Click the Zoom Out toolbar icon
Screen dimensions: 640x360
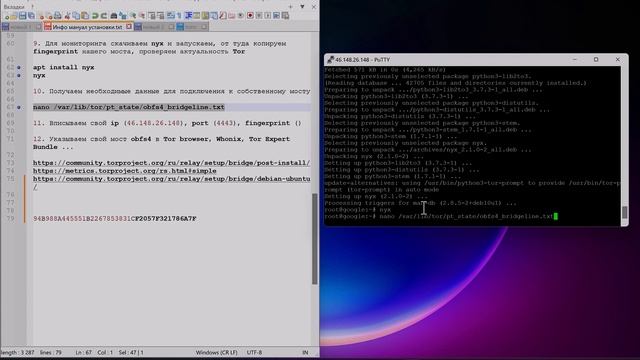click(x=142, y=16)
